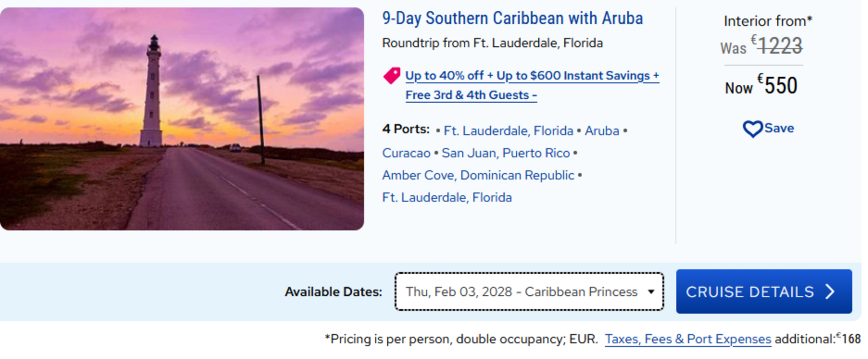
Task: Open the 9-Day Southern Caribbean with Aruba title
Action: (512, 19)
